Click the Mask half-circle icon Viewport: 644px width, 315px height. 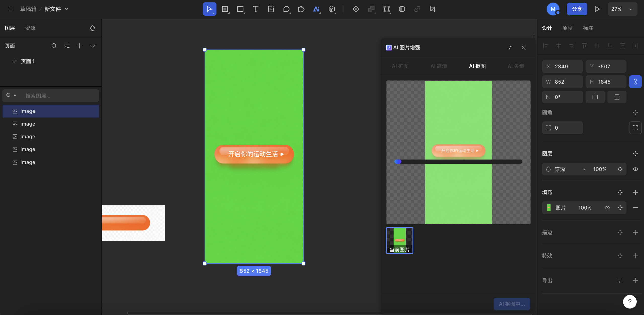point(402,9)
